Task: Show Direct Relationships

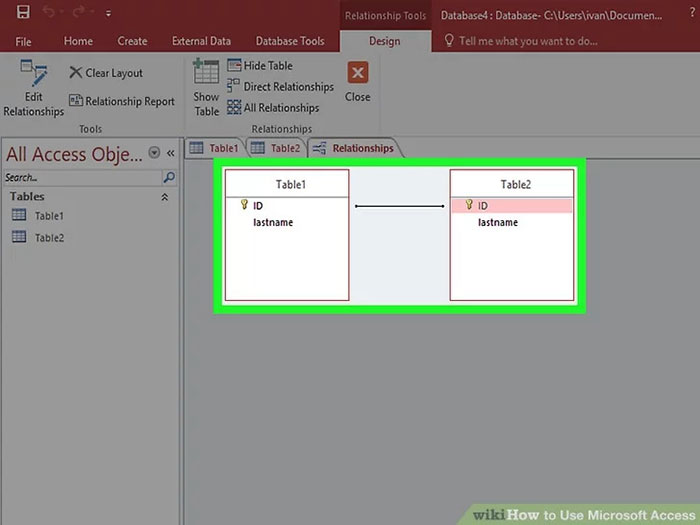Action: point(281,87)
